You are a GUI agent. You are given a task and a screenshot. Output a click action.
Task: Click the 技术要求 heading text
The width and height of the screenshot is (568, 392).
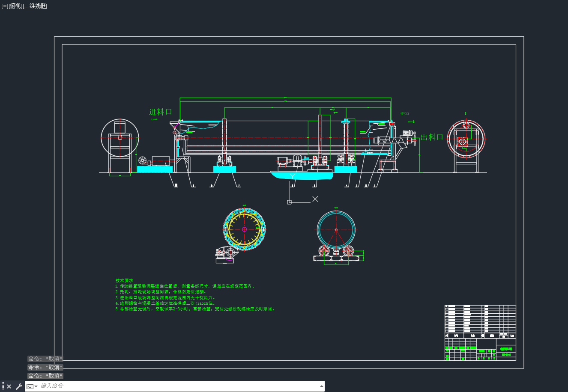coord(124,280)
